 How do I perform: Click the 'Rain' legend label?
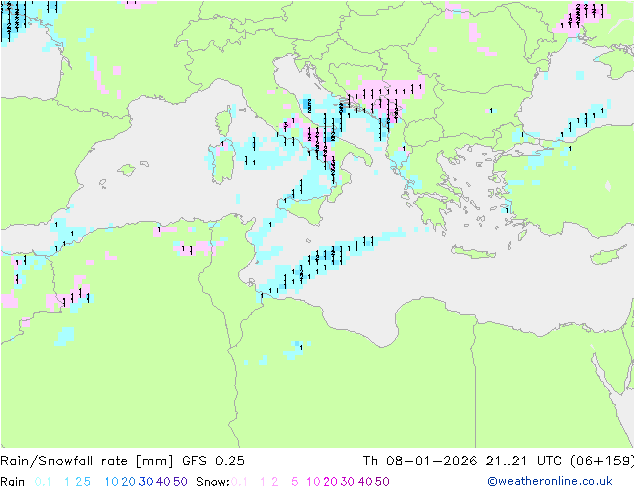tap(13, 482)
